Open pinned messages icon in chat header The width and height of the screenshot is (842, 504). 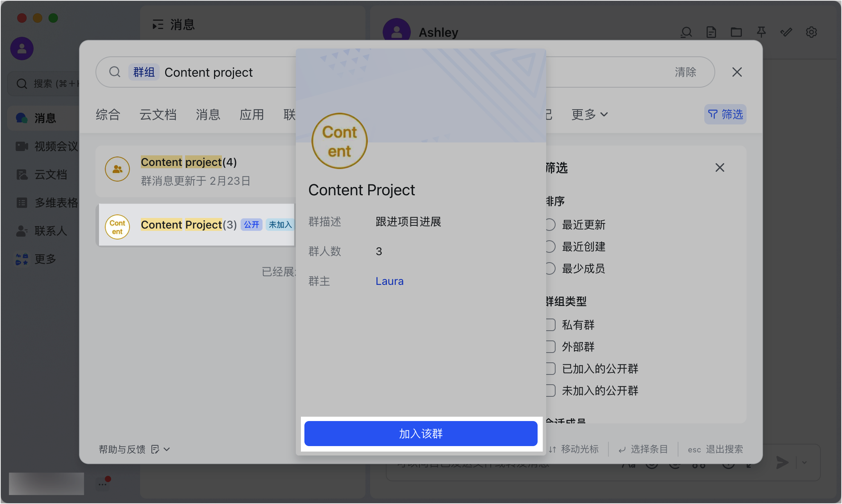tap(761, 32)
